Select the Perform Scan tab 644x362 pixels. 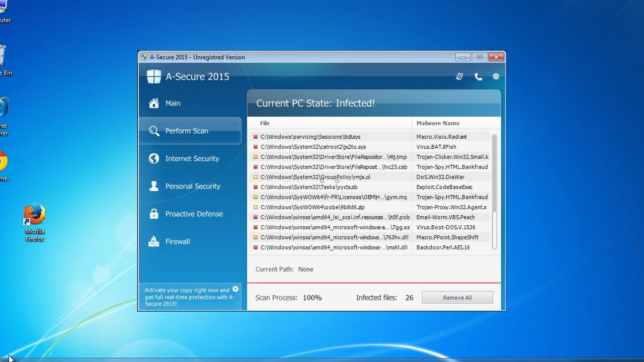tap(190, 131)
